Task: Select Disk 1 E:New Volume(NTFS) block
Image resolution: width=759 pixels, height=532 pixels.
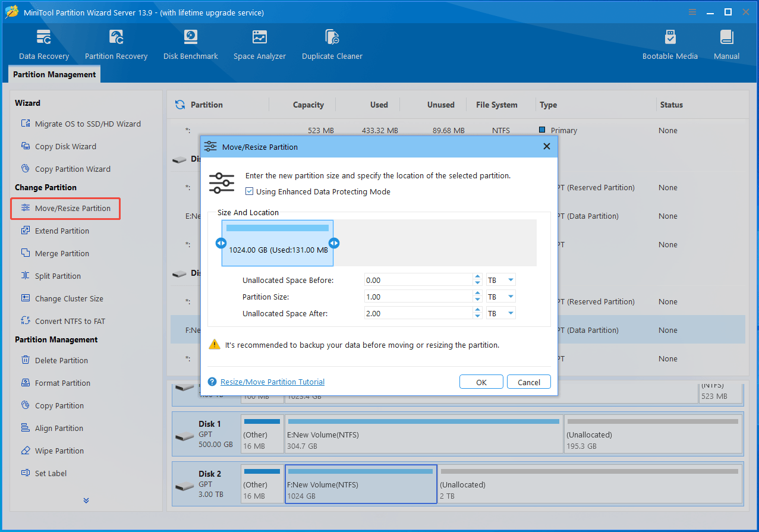Action: (x=424, y=435)
